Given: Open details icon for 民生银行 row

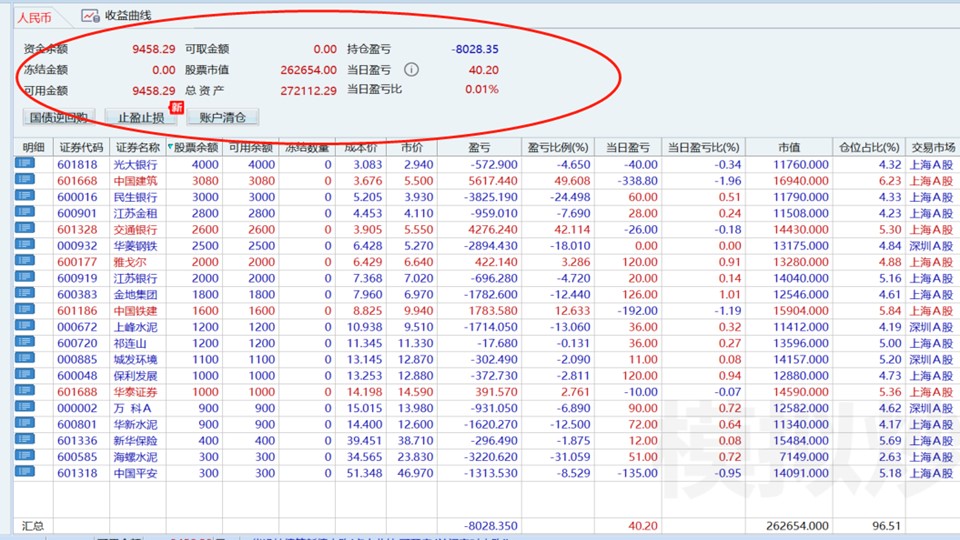Looking at the screenshot, I should click(x=25, y=196).
